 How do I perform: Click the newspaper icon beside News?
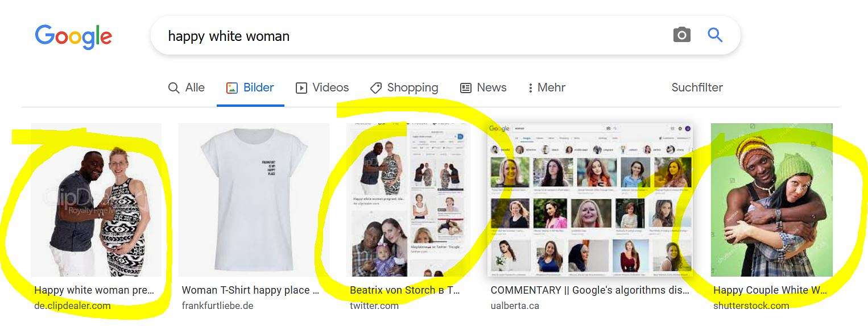click(x=466, y=88)
